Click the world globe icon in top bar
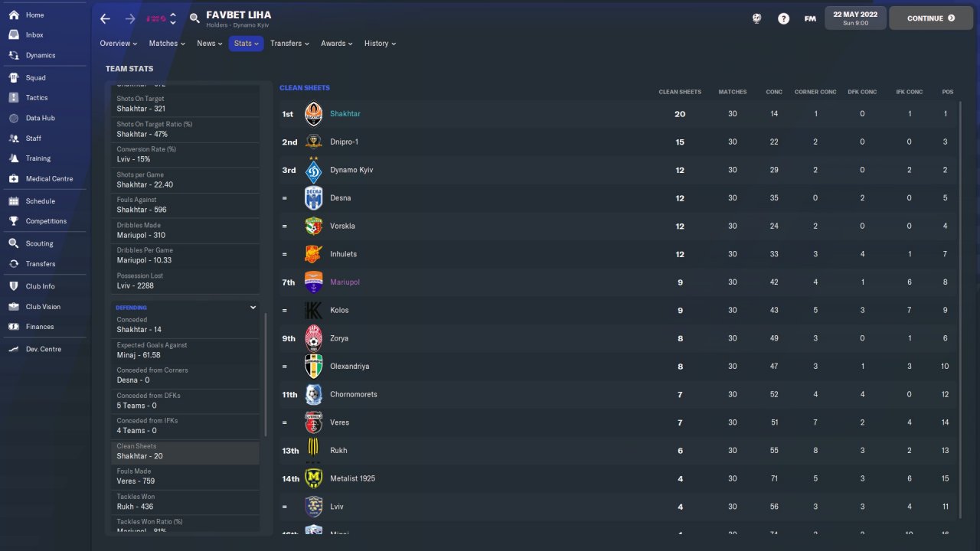980x551 pixels. click(756, 18)
